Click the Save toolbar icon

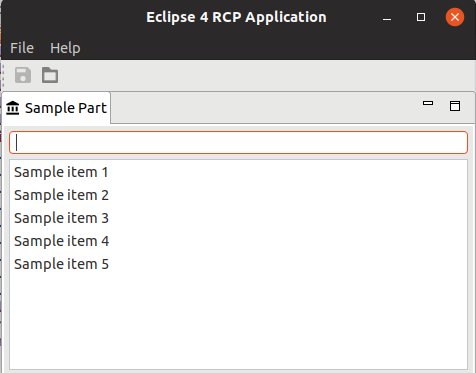pyautogui.click(x=23, y=75)
